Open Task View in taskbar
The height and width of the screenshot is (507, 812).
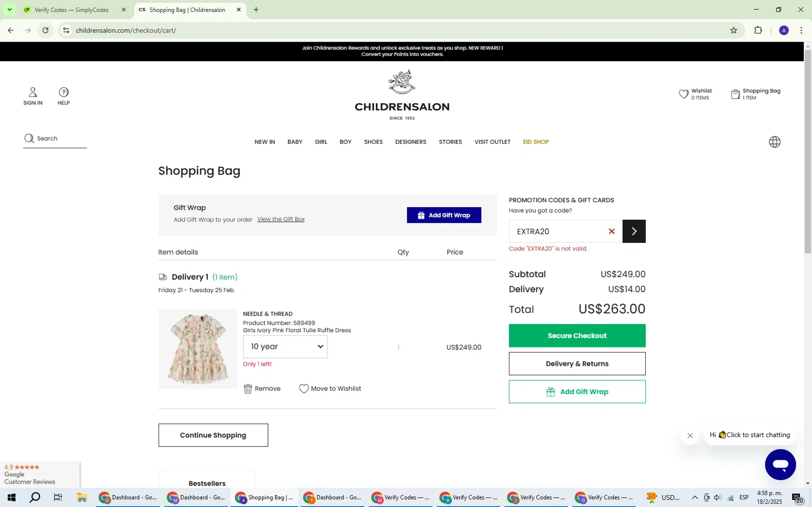(58, 497)
